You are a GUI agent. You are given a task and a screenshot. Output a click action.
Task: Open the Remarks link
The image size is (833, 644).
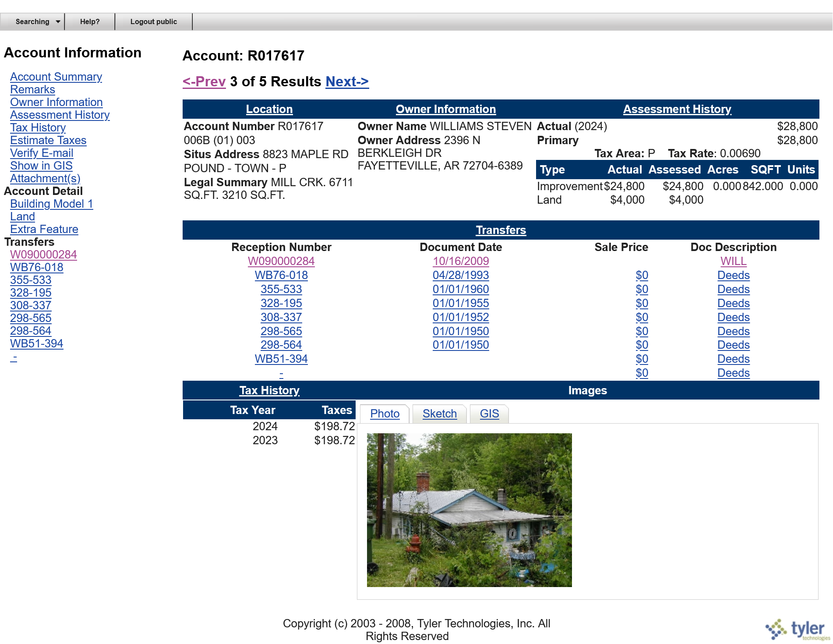pyautogui.click(x=32, y=89)
